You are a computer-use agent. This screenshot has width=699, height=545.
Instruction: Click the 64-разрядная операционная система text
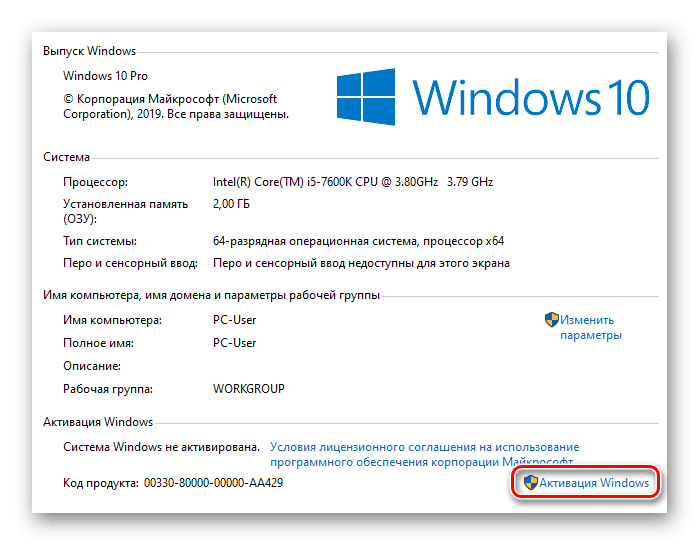315,241
